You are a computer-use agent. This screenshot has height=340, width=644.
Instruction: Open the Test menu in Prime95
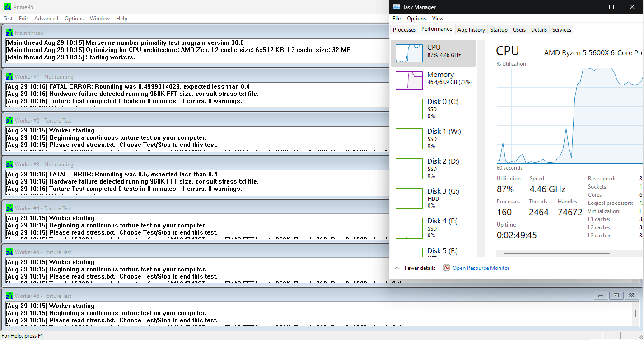point(8,19)
